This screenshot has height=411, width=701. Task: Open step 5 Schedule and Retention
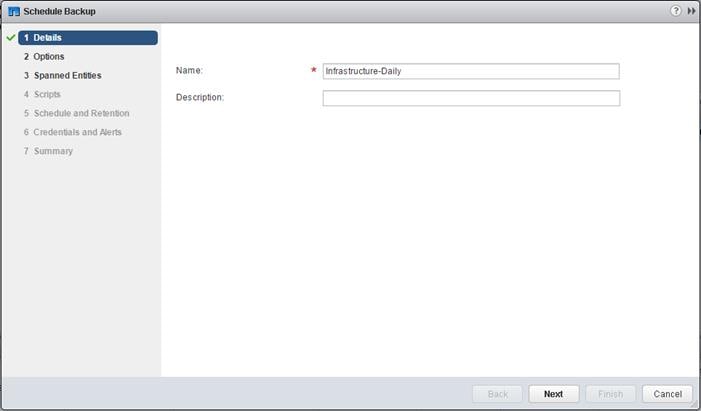pos(76,113)
